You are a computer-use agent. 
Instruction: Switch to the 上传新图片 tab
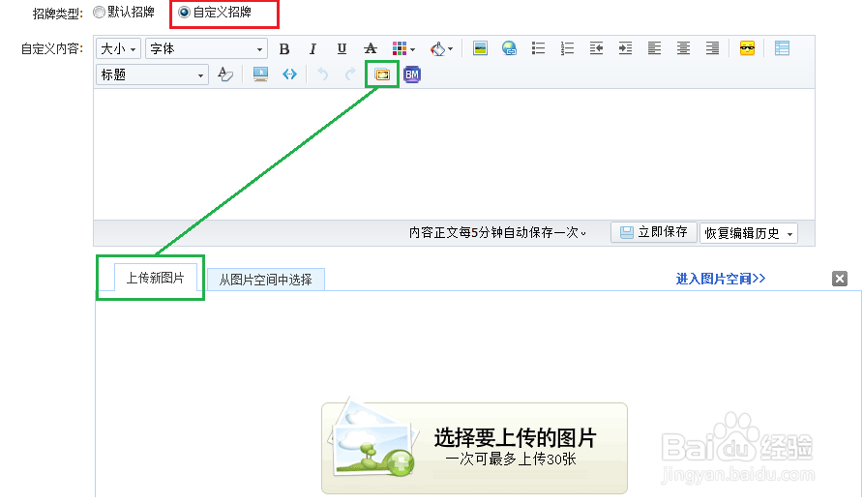(156, 279)
